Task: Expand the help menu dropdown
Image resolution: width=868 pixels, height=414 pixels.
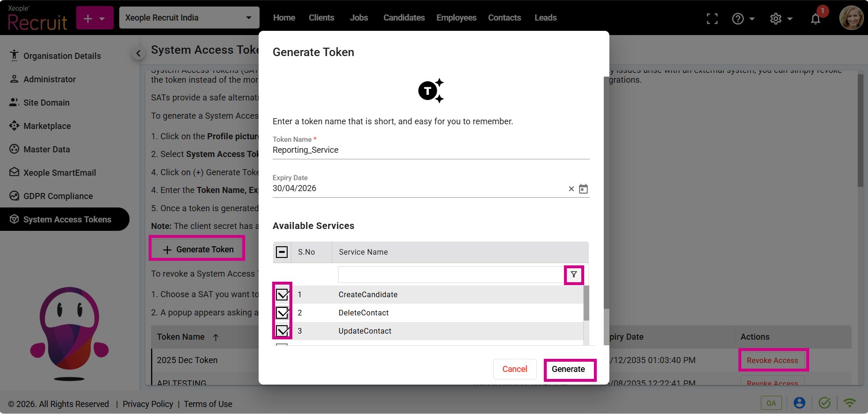Action: pyautogui.click(x=743, y=19)
